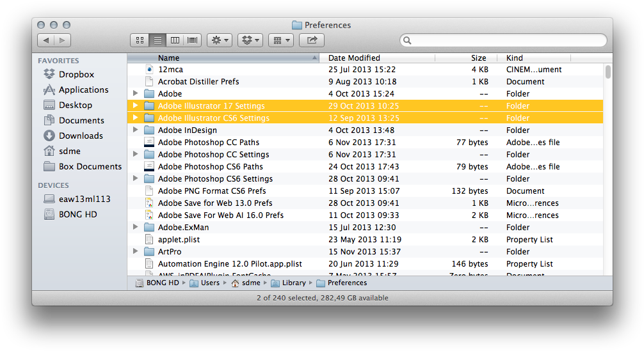Image resolution: width=644 pixels, height=351 pixels.
Task: Go back to previous folder
Action: [45, 40]
